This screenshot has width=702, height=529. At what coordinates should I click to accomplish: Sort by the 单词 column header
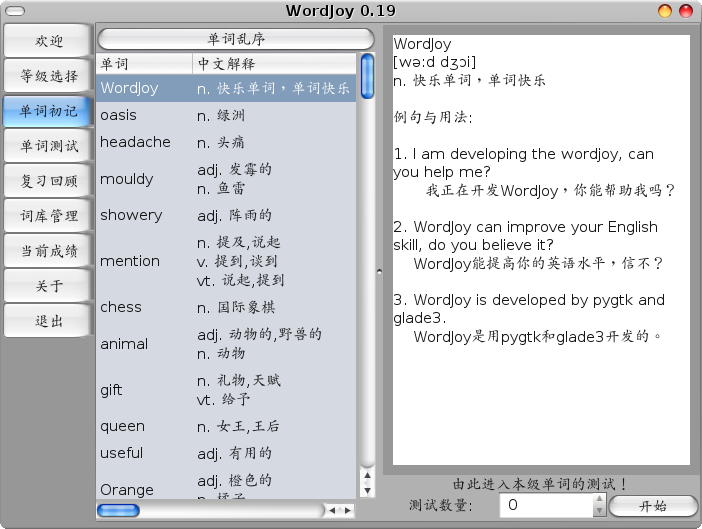coord(144,64)
